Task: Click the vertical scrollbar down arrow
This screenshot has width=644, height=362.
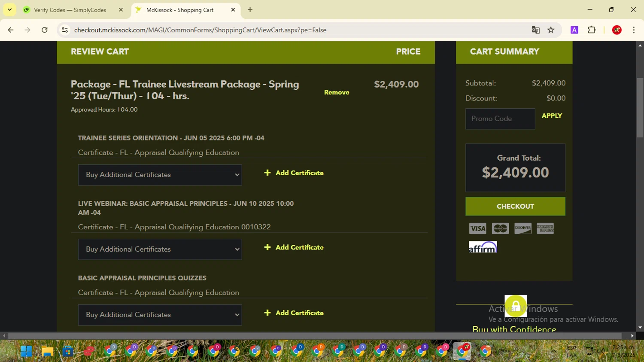Action: (x=640, y=328)
